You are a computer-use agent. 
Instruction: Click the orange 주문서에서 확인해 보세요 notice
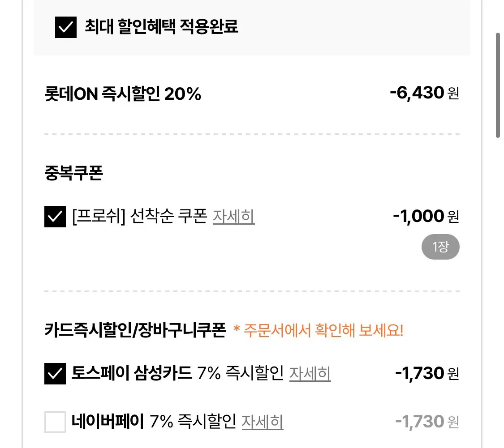pyautogui.click(x=318, y=330)
